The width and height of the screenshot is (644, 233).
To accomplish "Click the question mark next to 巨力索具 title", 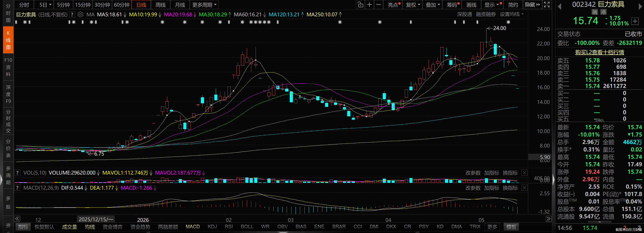I will click(x=72, y=14).
